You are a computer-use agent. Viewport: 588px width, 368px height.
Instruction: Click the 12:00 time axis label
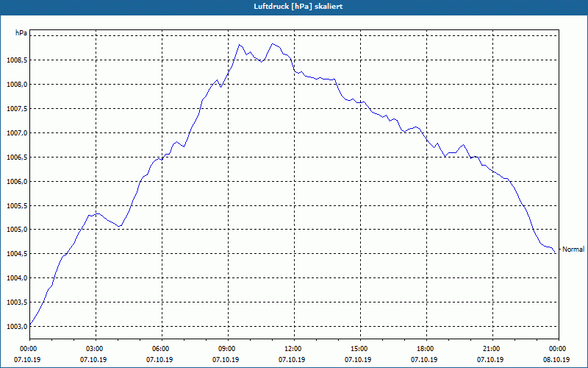click(x=294, y=349)
